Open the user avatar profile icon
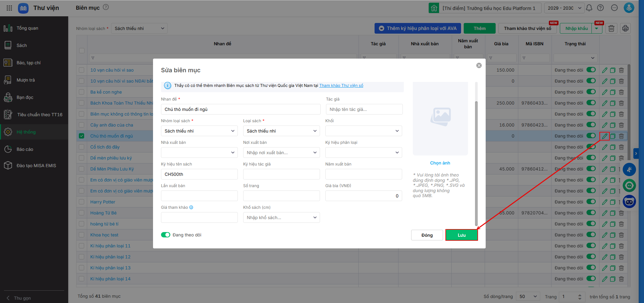 pyautogui.click(x=629, y=8)
